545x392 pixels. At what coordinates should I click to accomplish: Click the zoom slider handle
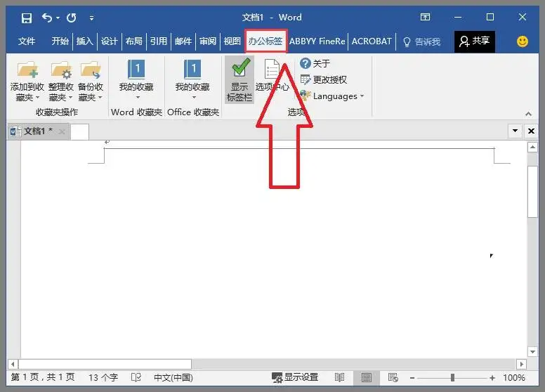(x=453, y=378)
